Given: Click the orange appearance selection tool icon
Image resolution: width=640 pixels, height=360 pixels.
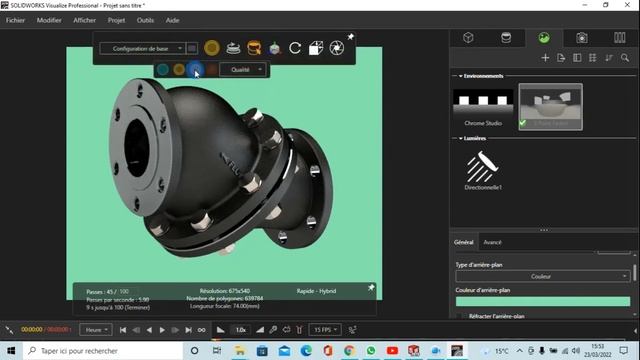Looking at the screenshot, I should pos(254,48).
